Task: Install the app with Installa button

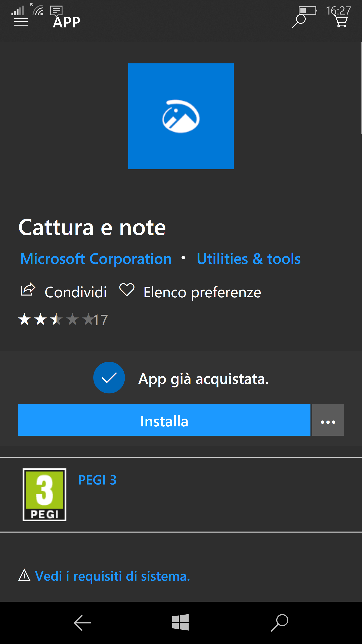Action: click(x=164, y=420)
